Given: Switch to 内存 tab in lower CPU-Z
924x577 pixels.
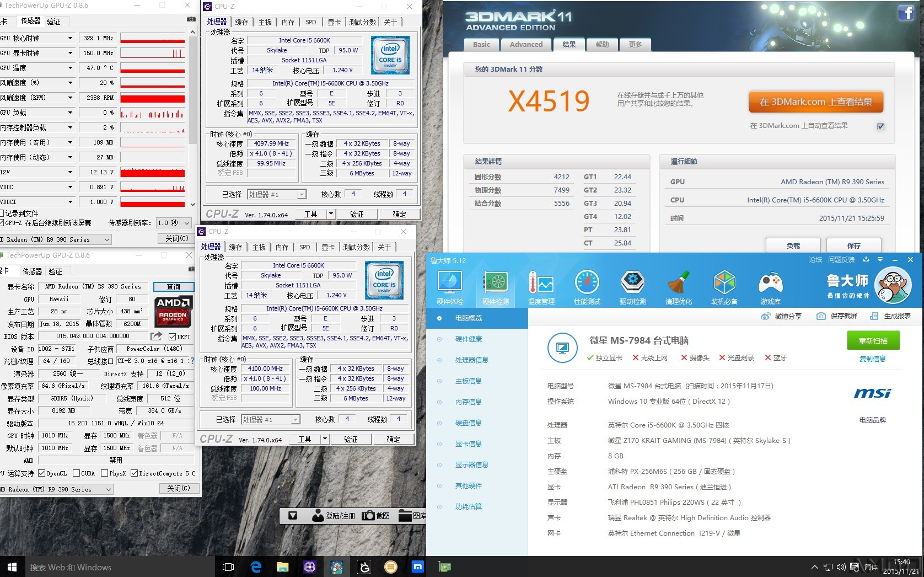Looking at the screenshot, I should [282, 247].
